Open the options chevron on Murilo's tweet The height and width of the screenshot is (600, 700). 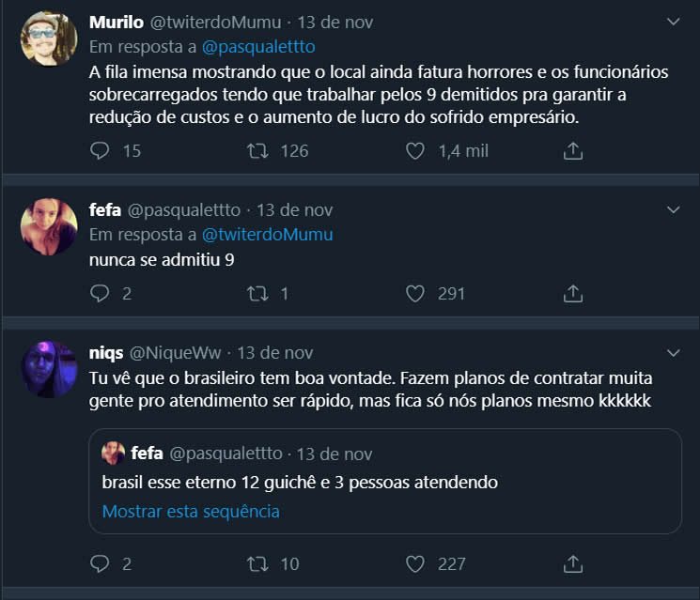click(673, 21)
